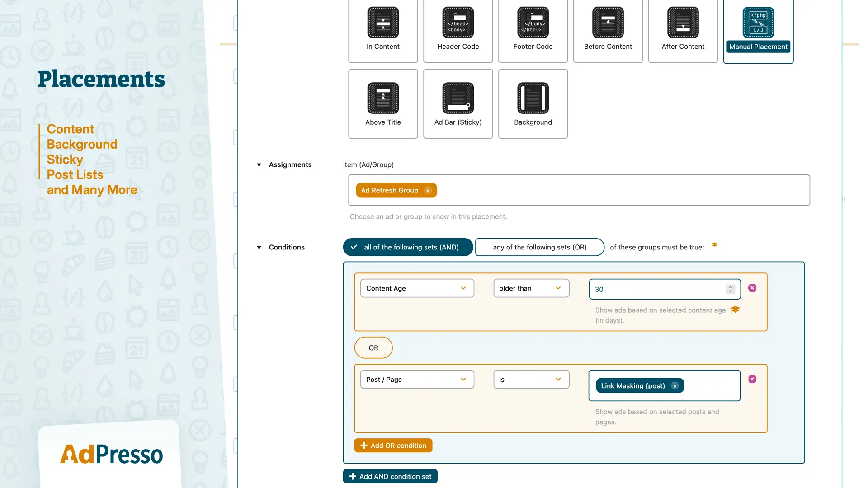Open the content age help icon
868x488 pixels.
pyautogui.click(x=735, y=310)
